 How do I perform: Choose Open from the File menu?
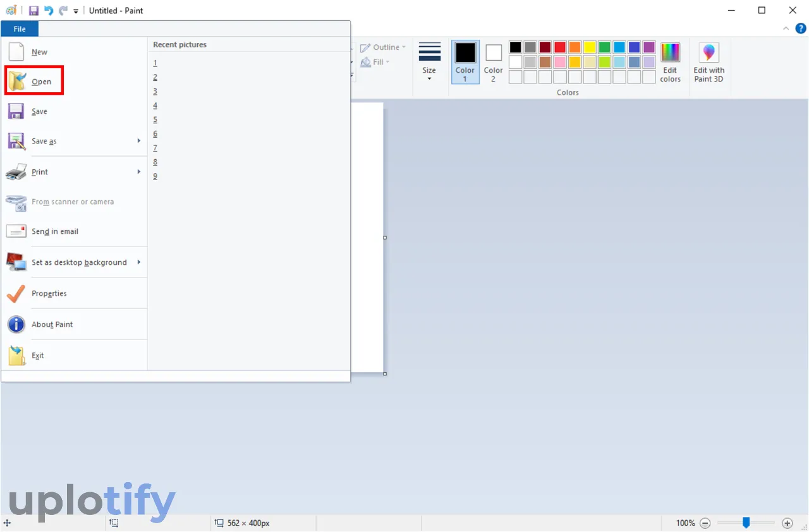coord(74,82)
